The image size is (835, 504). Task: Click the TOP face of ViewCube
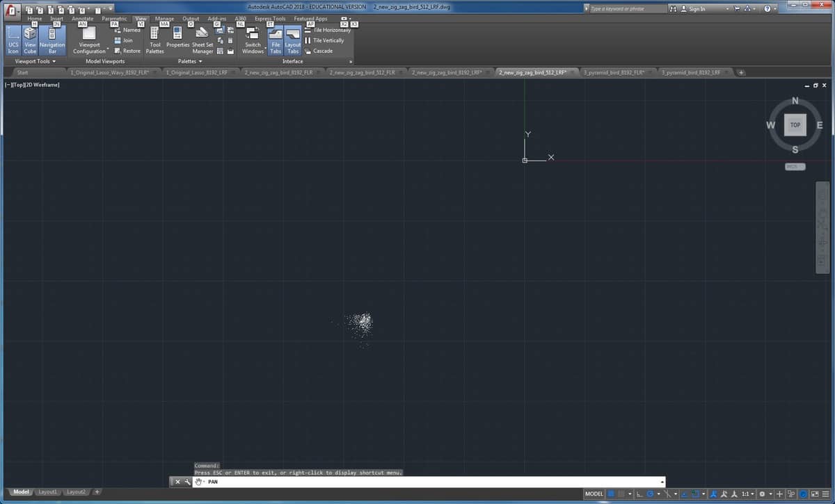pos(795,125)
